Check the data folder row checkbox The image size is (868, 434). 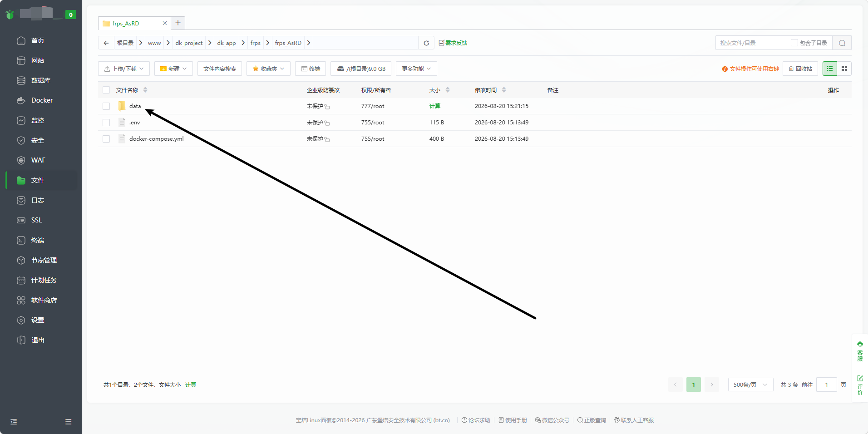[106, 106]
